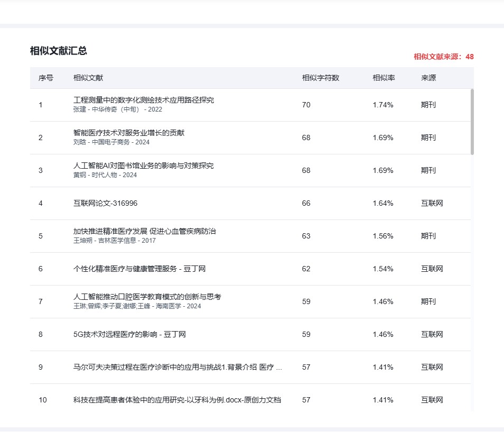
Task: Click the 相似文献 column header
Action: pyautogui.click(x=88, y=78)
